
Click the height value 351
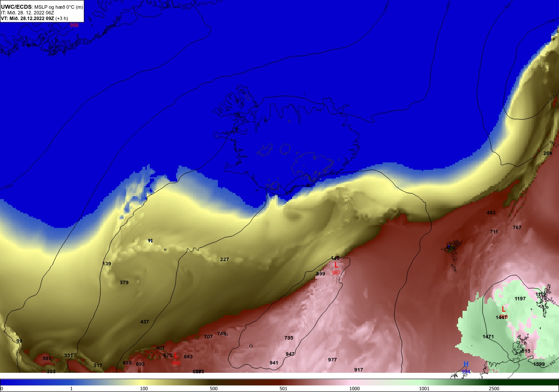[x=69, y=355]
